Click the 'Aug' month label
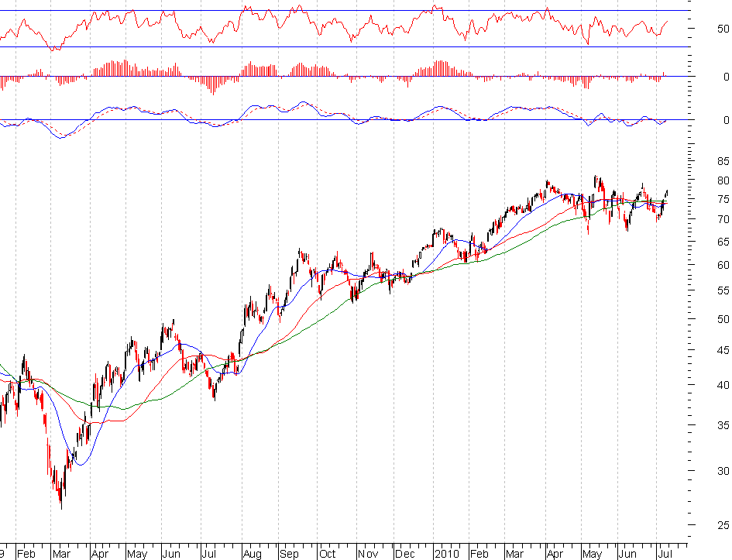Image resolution: width=732 pixels, height=560 pixels. click(253, 555)
